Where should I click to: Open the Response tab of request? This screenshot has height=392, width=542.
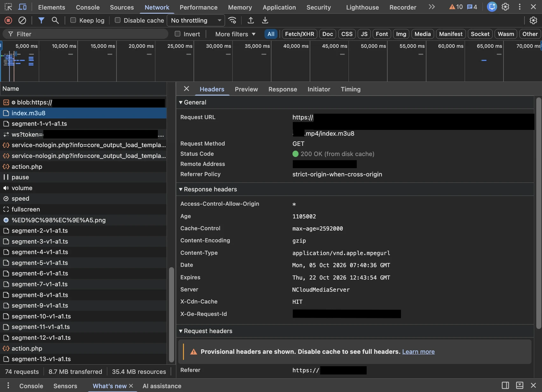click(283, 89)
